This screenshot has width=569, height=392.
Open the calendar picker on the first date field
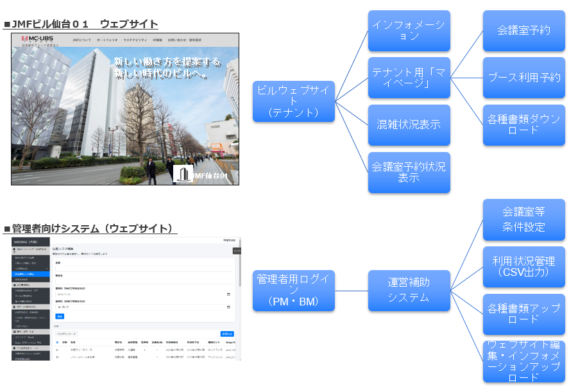pyautogui.click(x=228, y=293)
